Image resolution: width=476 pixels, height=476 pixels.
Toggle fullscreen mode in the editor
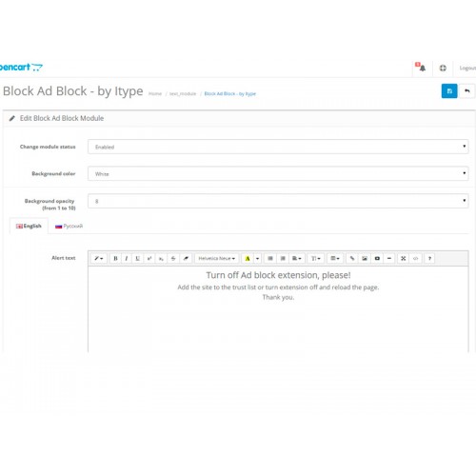click(x=403, y=258)
